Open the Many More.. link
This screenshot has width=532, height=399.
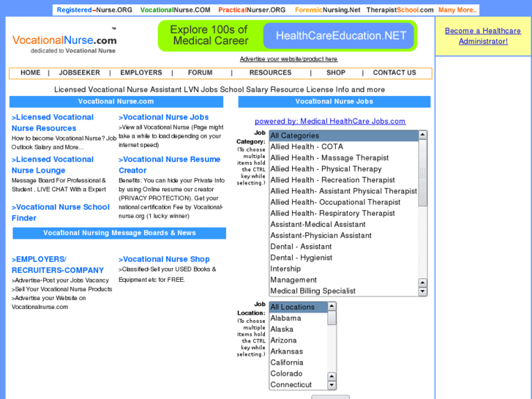pos(457,10)
